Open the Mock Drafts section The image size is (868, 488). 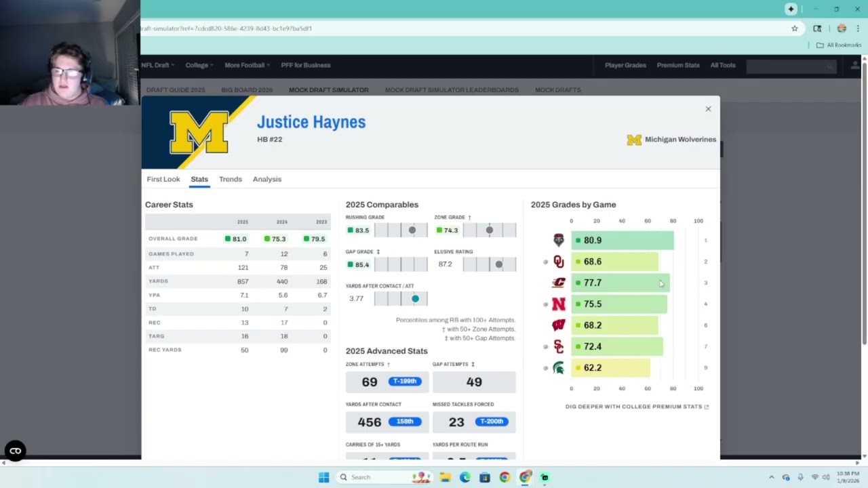[x=558, y=89]
